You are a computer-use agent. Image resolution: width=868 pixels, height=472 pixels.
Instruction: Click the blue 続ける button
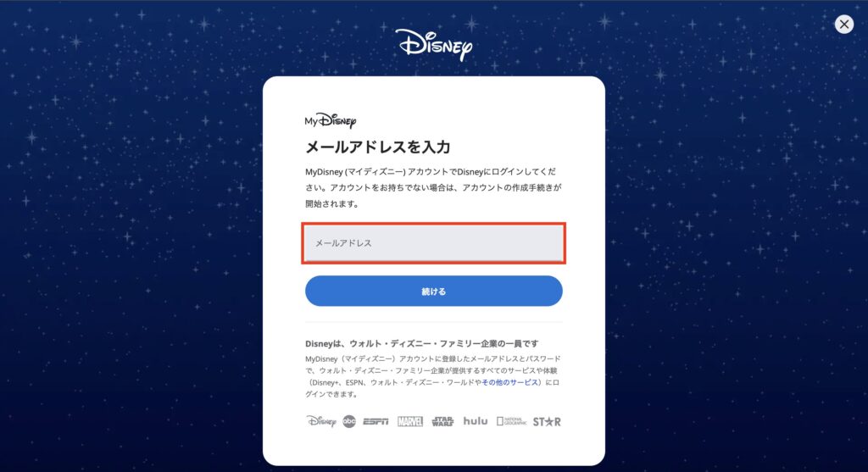pos(433,291)
